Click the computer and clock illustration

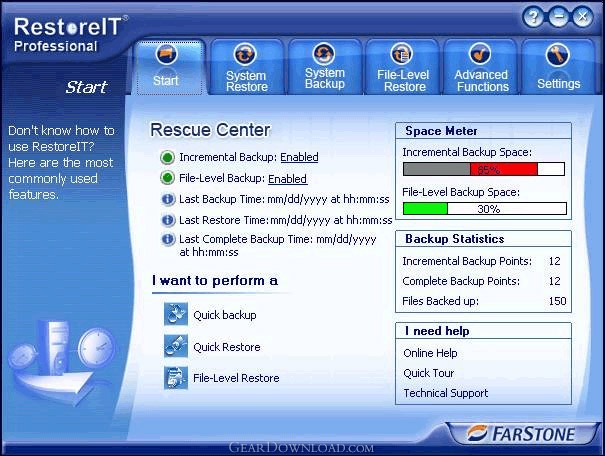click(62, 363)
